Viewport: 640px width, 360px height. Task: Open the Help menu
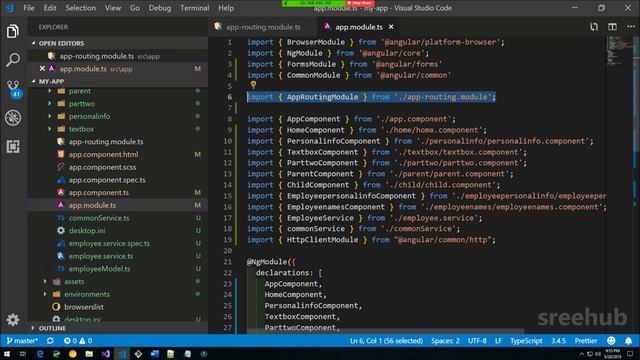226,8
